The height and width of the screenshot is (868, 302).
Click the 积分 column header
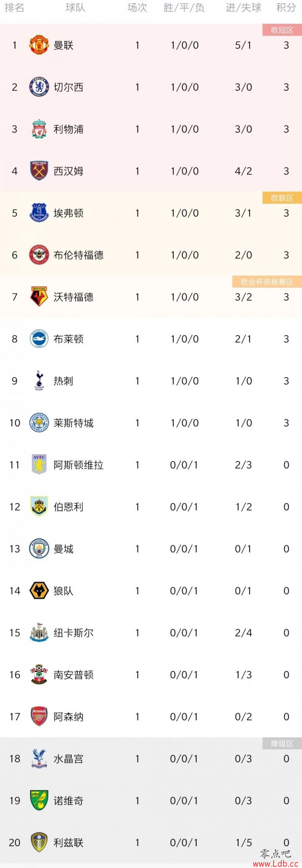pos(286,8)
